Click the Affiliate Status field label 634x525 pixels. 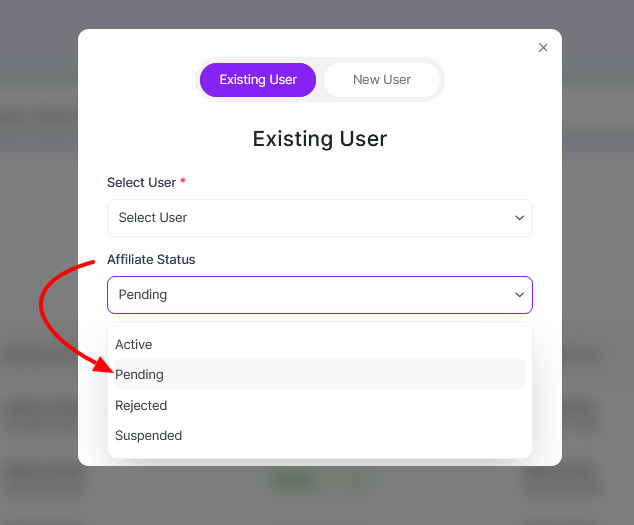coord(151,260)
